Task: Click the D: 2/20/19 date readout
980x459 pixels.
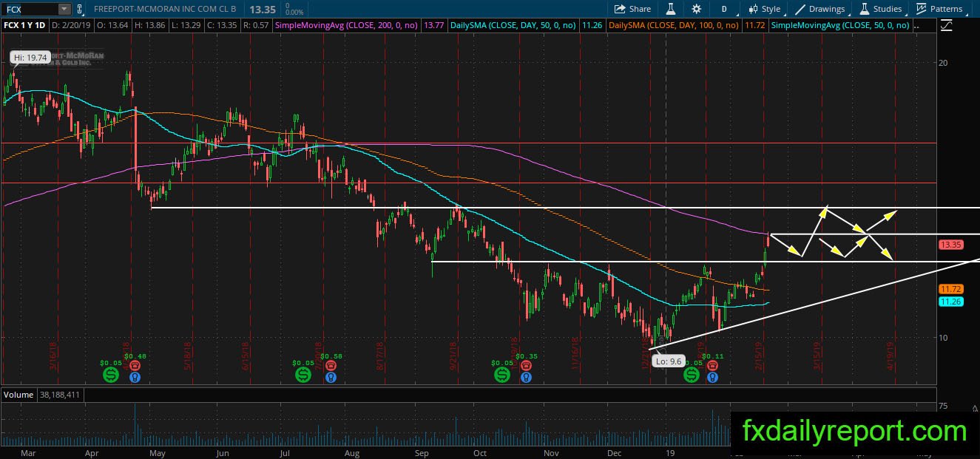Action: pyautogui.click(x=72, y=25)
